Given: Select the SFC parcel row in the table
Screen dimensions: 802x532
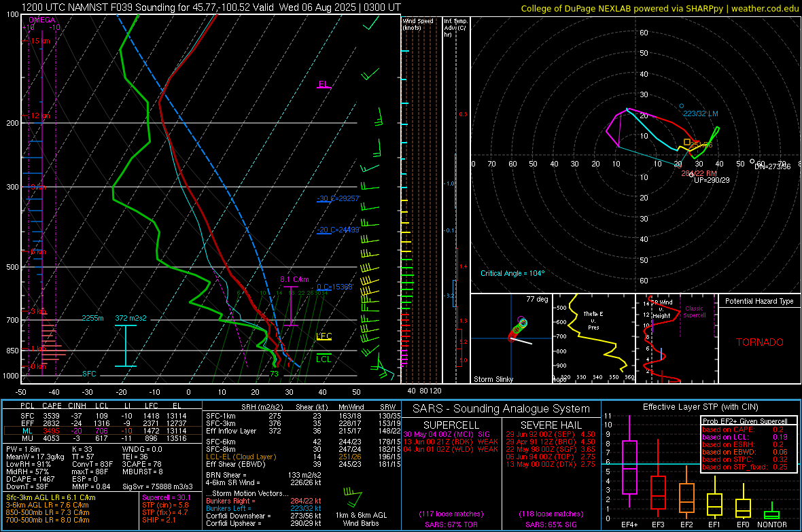Looking at the screenshot, I should coord(103,416).
